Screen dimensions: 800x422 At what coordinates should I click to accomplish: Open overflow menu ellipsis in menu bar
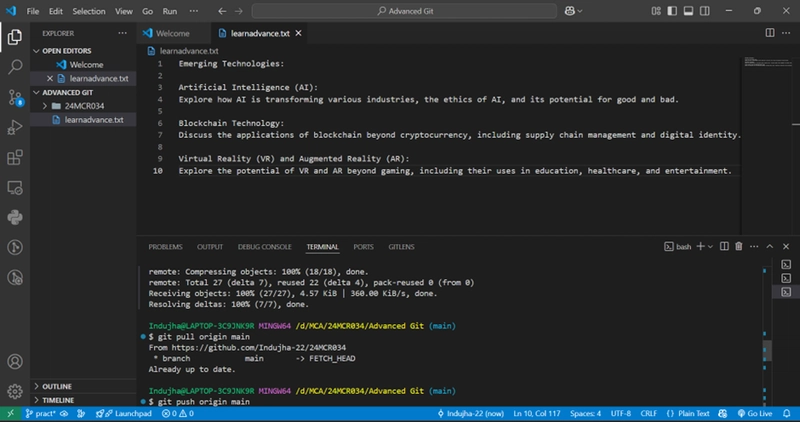[193, 11]
